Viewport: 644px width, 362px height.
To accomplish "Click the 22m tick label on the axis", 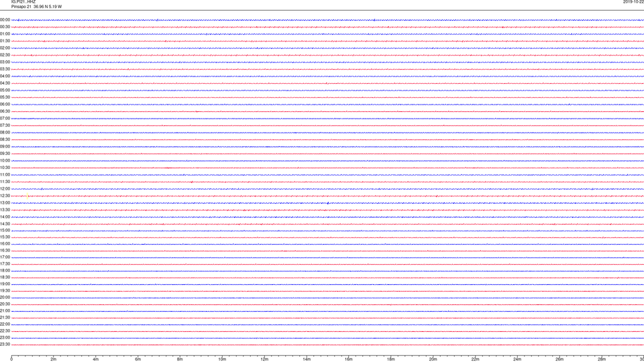I will 475,359.
